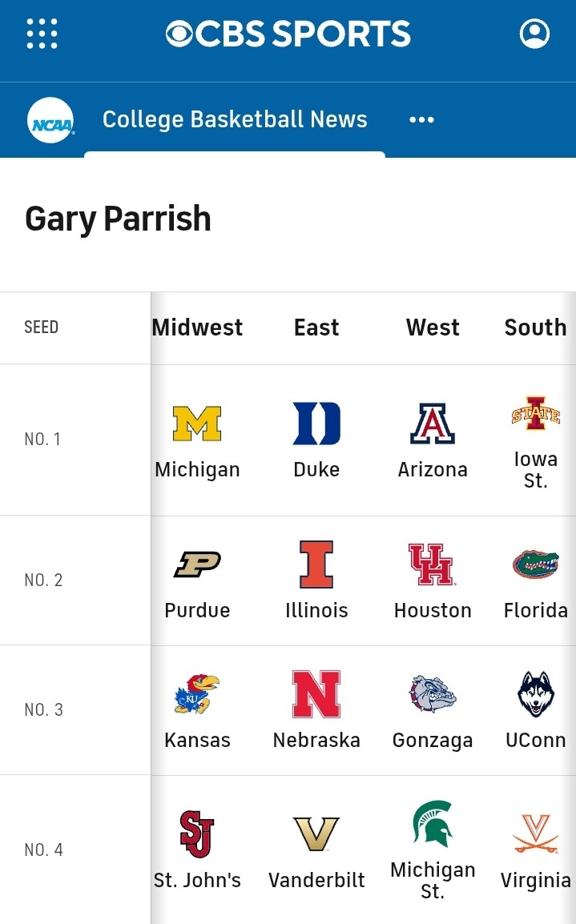Select the Kansas Jayhawks logo
Viewport: 576px width, 924px height.
(x=197, y=694)
